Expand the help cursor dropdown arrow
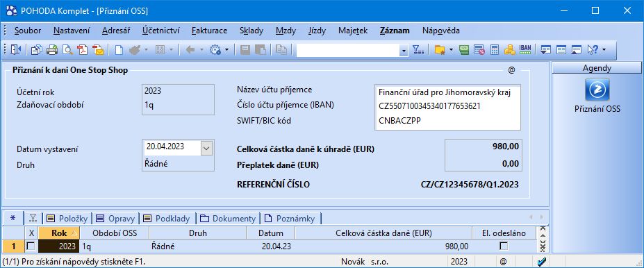The image size is (644, 268). coord(604,50)
